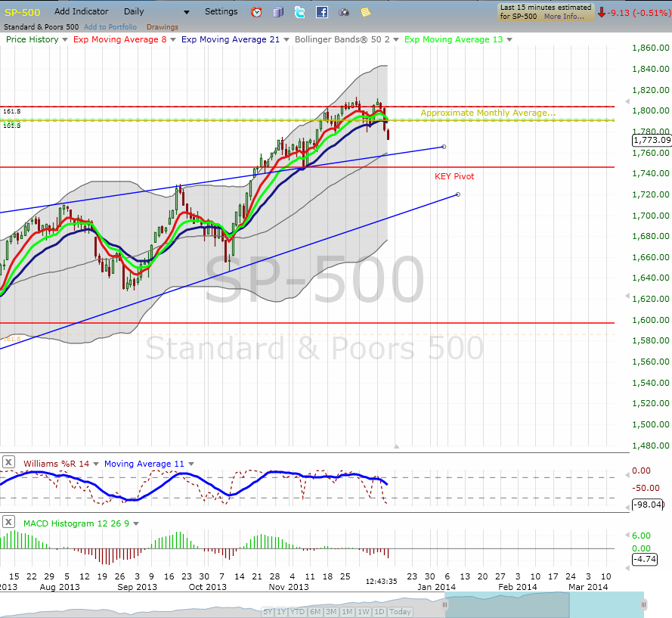Screen dimensions: 672x618
Task: Select the 3M range button
Action: pos(331,611)
